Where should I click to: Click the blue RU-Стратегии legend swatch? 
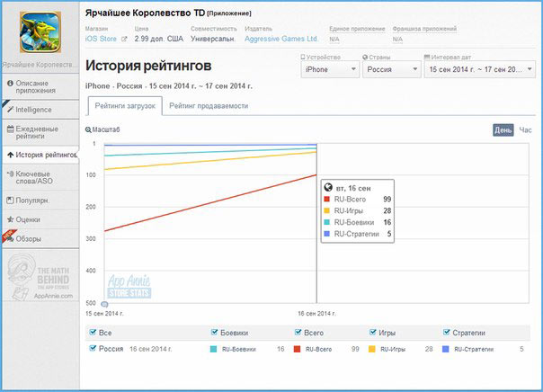click(446, 349)
